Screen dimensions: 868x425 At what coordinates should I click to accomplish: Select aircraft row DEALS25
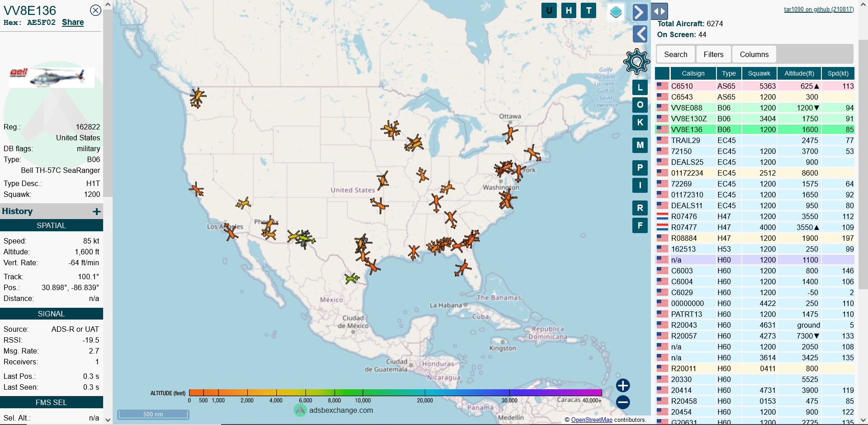point(754,162)
